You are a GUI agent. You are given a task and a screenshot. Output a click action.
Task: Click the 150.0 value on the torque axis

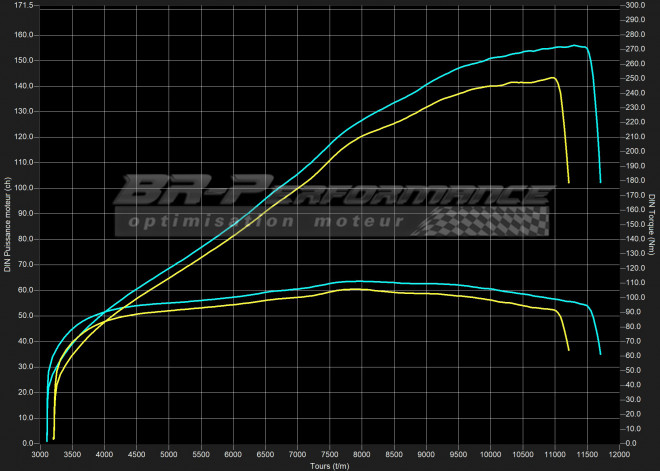click(635, 224)
